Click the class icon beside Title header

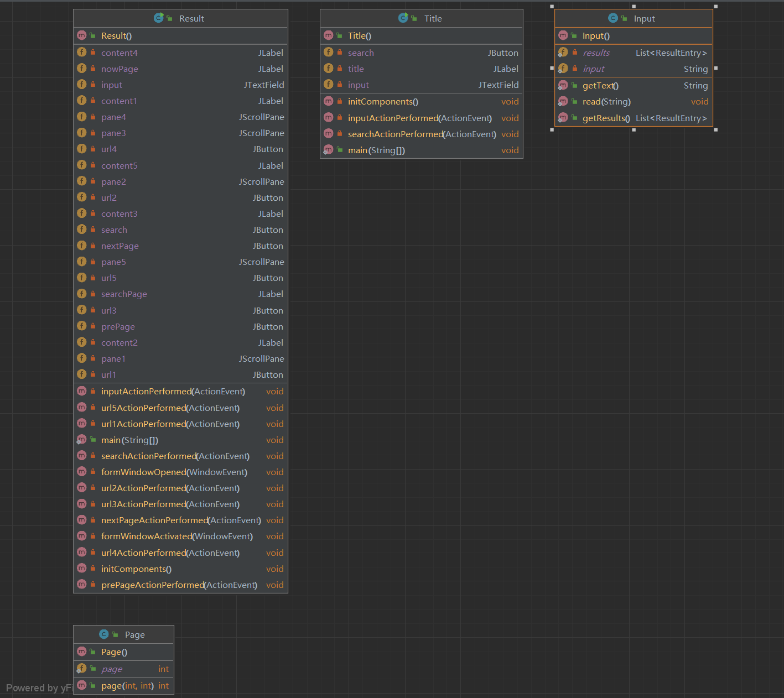[403, 18]
